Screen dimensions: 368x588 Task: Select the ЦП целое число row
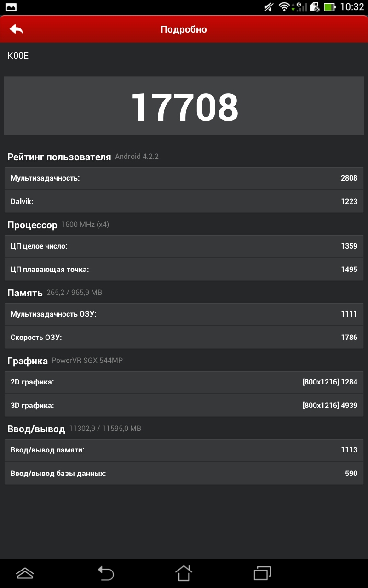point(184,246)
